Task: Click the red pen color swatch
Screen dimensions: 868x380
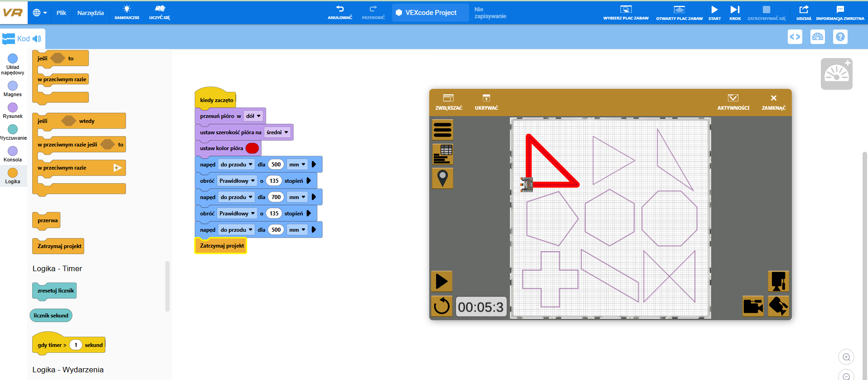Action: (252, 148)
